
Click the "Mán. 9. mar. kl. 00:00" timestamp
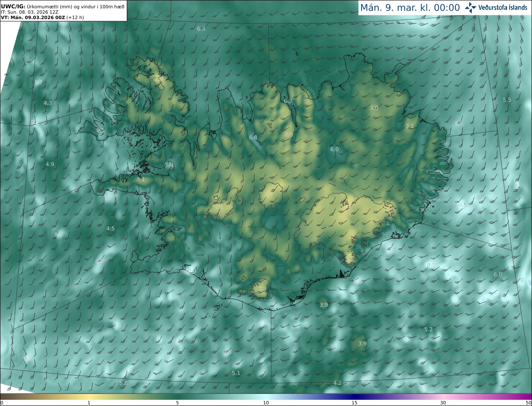pyautogui.click(x=410, y=7)
